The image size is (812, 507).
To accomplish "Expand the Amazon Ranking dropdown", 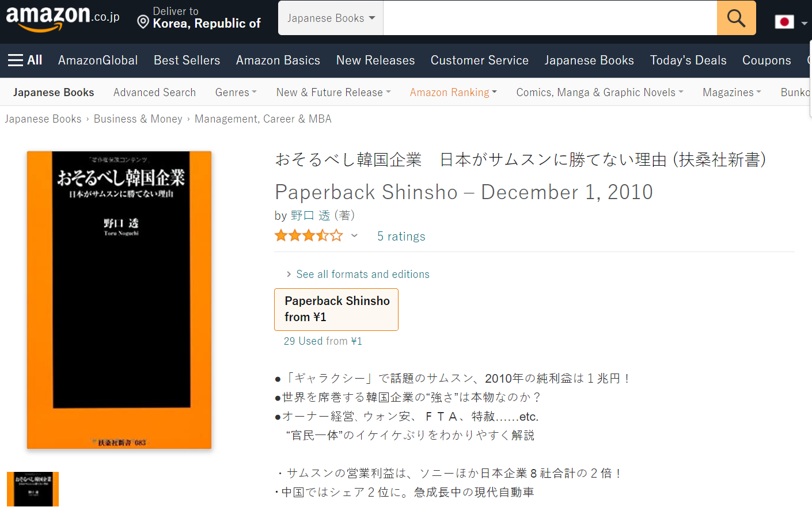I will pyautogui.click(x=453, y=93).
